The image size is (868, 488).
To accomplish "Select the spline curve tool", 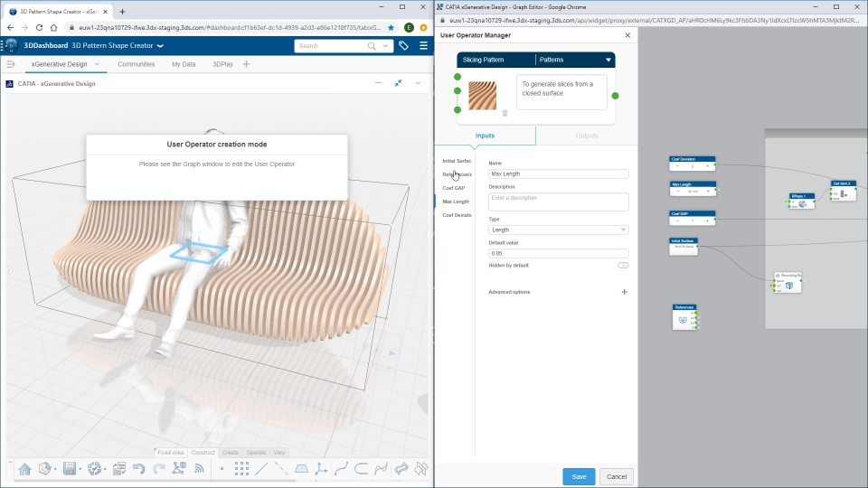I will coord(341,469).
